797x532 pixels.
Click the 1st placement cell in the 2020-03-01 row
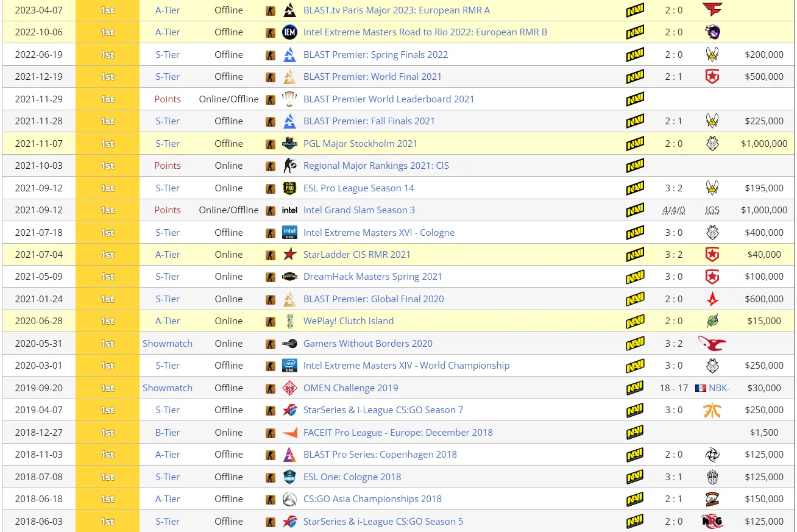click(107, 366)
